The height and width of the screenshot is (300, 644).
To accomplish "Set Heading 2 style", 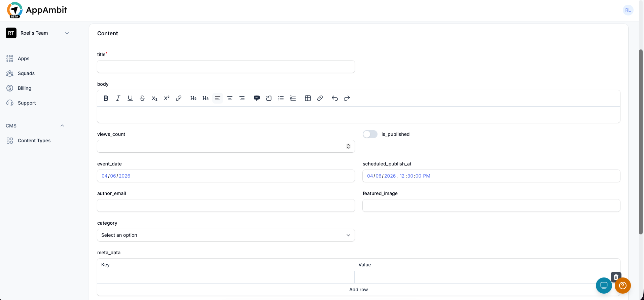I will (x=193, y=98).
